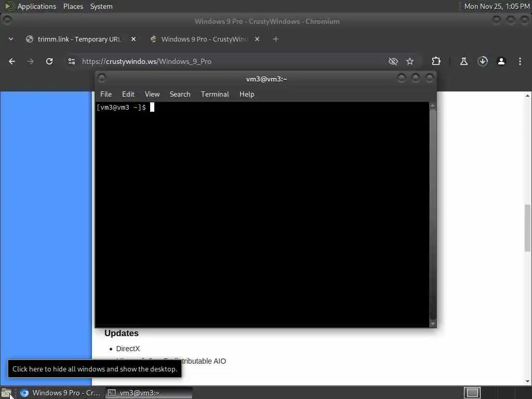Image resolution: width=532 pixels, height=399 pixels.
Task: Reload the crustywindo.ws page
Action: click(x=49, y=61)
